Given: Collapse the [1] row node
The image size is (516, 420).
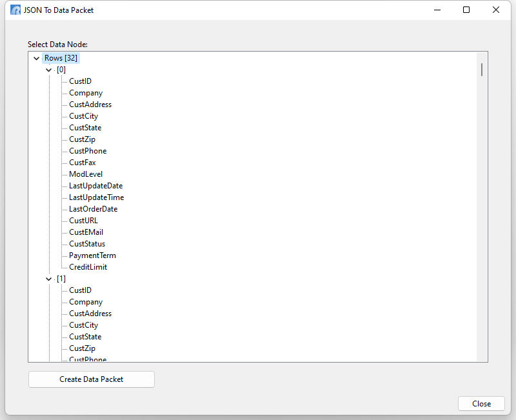Looking at the screenshot, I should (49, 279).
